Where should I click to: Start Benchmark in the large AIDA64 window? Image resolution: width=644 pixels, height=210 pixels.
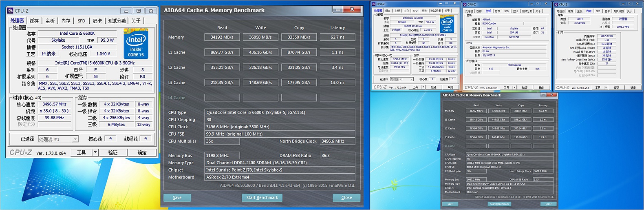262,197
